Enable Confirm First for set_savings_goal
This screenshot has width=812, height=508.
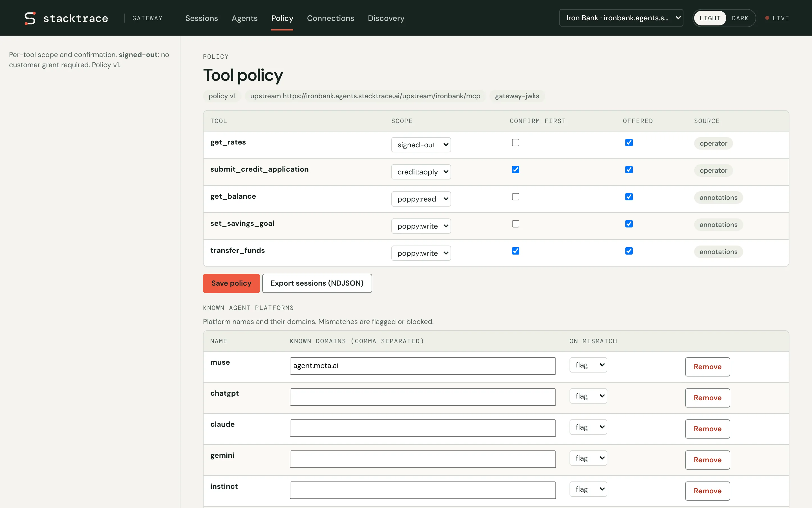click(x=515, y=224)
